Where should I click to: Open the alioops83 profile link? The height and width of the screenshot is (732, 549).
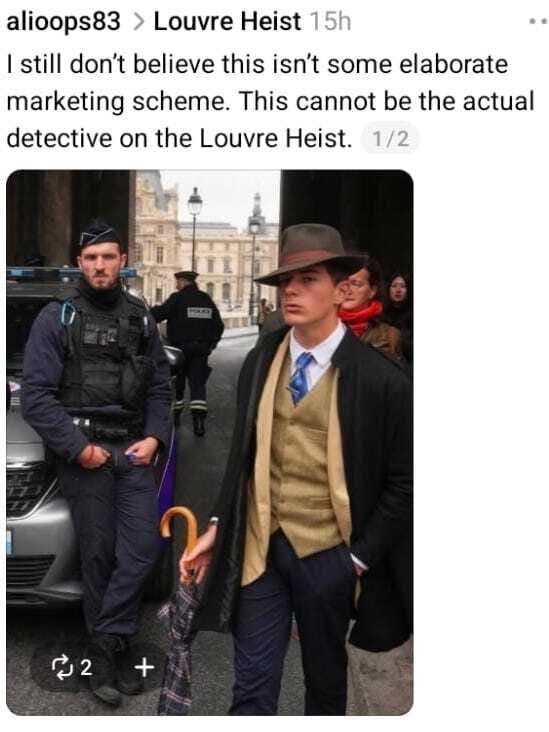pos(63,22)
